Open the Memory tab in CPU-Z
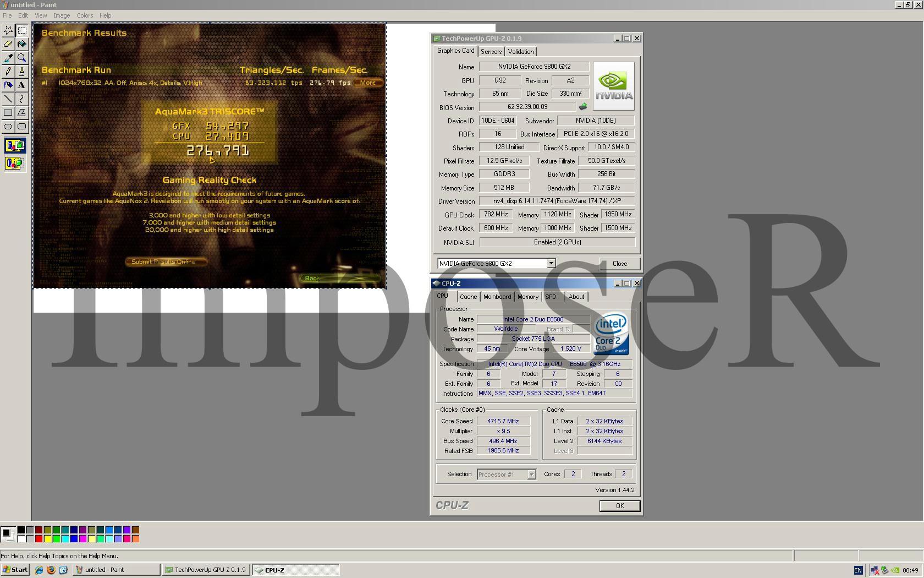This screenshot has height=578, width=924. pos(528,297)
